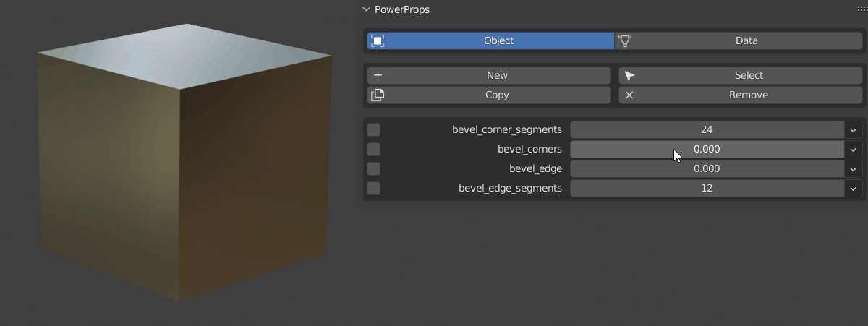Image resolution: width=868 pixels, height=326 pixels.
Task: Click the bevel_edge_segments value field 12
Action: [707, 188]
